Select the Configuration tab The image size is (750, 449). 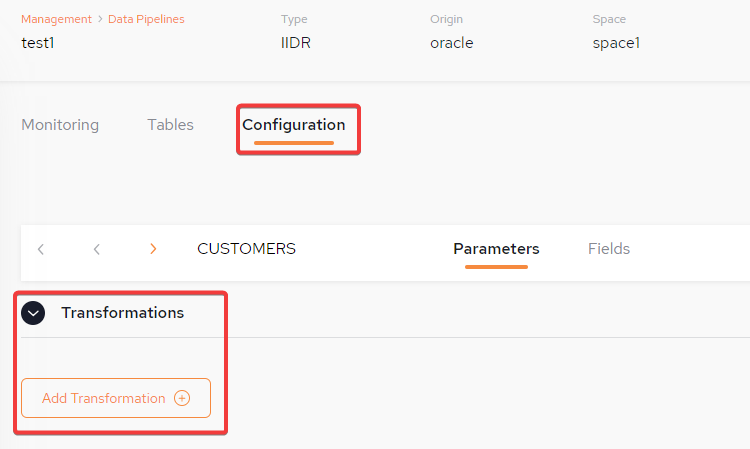pos(294,125)
